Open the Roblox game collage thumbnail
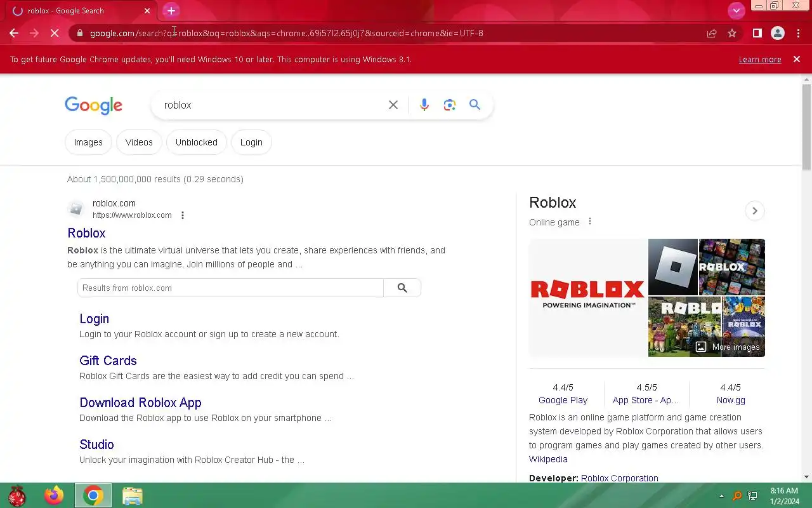Image resolution: width=812 pixels, height=508 pixels. tap(731, 267)
